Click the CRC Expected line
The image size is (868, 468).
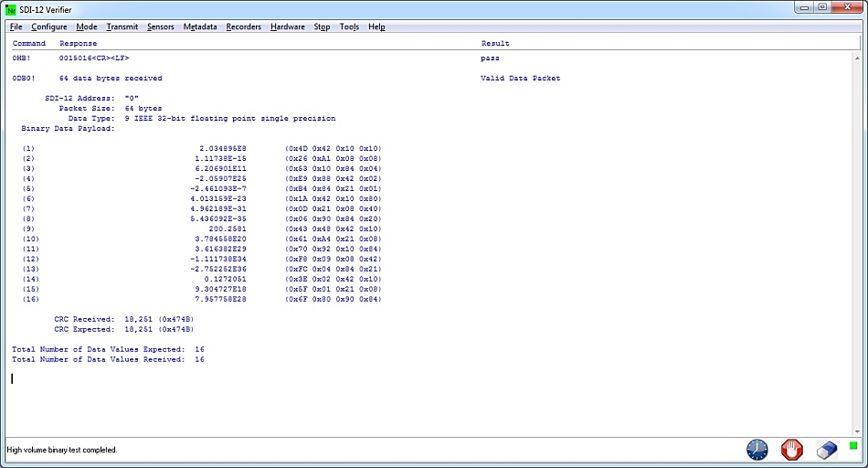click(x=124, y=329)
